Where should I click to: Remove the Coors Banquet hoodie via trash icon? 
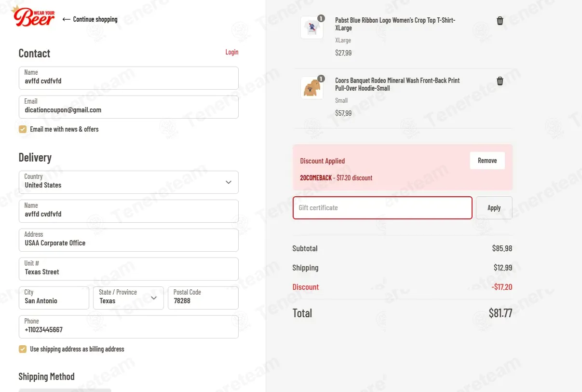pyautogui.click(x=500, y=81)
